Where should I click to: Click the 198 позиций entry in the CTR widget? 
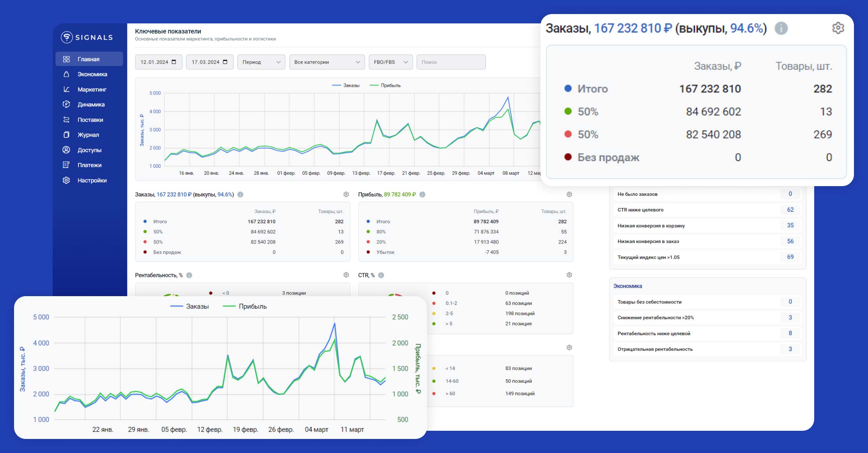tap(520, 313)
